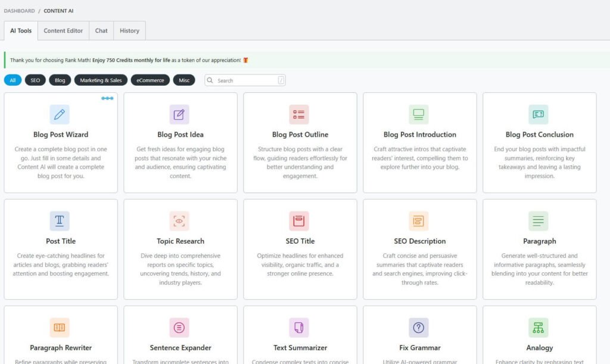Viewport: 610px width, 364px height.
Task: Go to Dashboard breadcrumb link
Action: pos(20,11)
